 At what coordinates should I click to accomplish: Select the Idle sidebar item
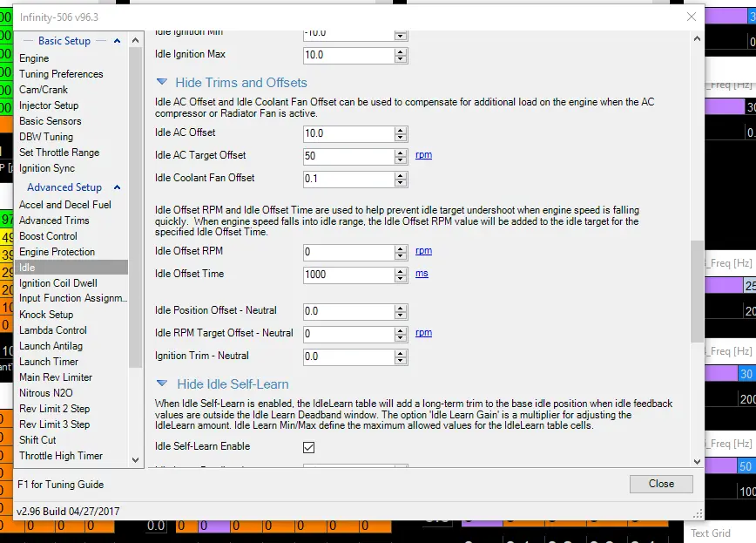(71, 268)
